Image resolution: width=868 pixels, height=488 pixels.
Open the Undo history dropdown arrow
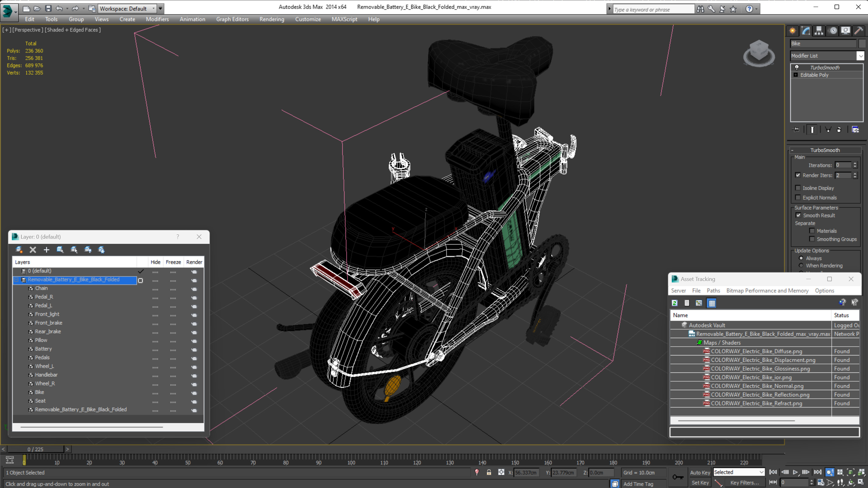click(67, 9)
